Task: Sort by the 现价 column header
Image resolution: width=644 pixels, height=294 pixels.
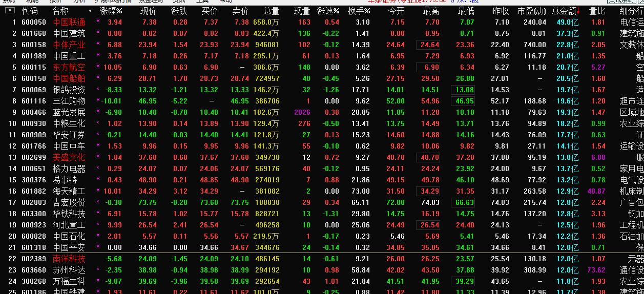Action: tap(149, 11)
